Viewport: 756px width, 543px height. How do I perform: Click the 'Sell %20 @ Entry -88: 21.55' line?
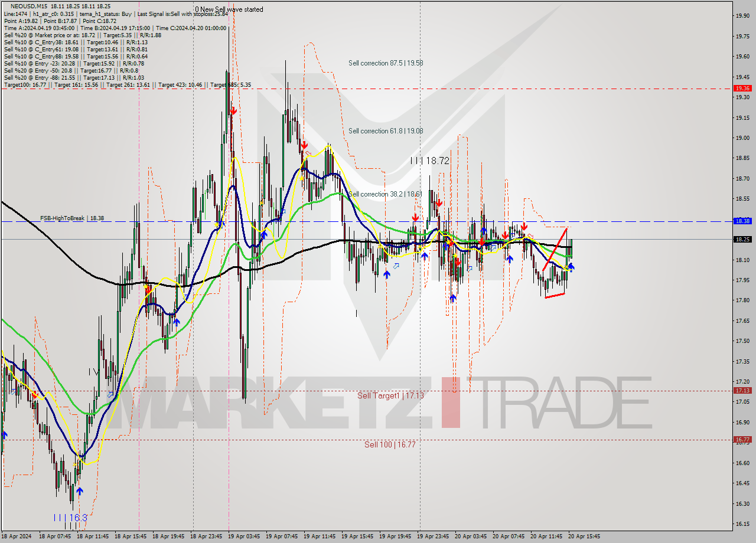tap(74, 77)
